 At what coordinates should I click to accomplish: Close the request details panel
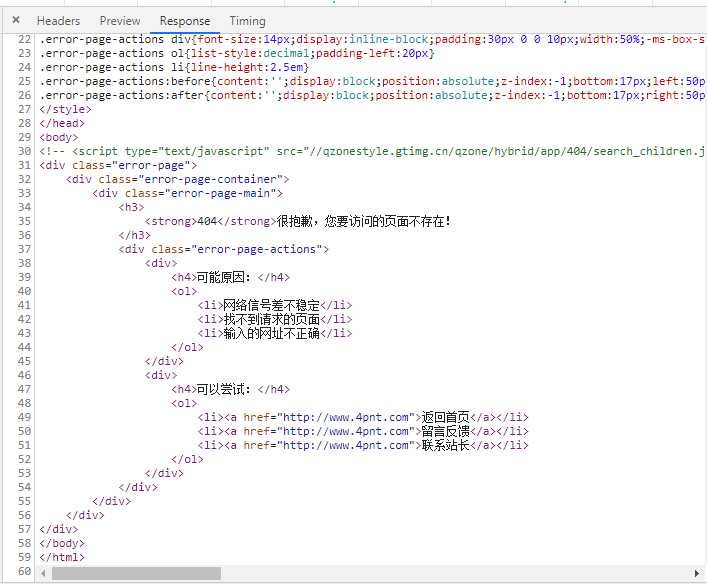pyautogui.click(x=16, y=20)
